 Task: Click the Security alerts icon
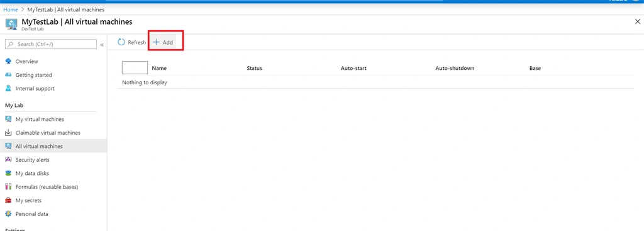pyautogui.click(x=8, y=159)
